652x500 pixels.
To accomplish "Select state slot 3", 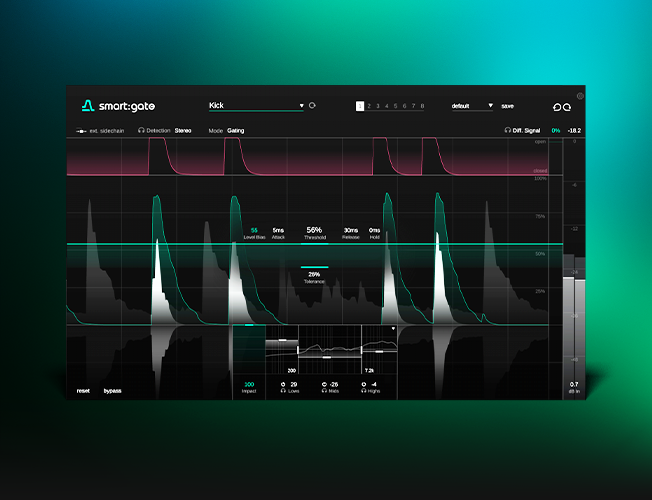I will coord(378,106).
